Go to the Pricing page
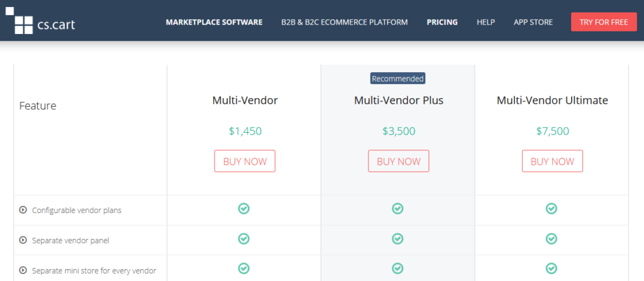 (442, 22)
